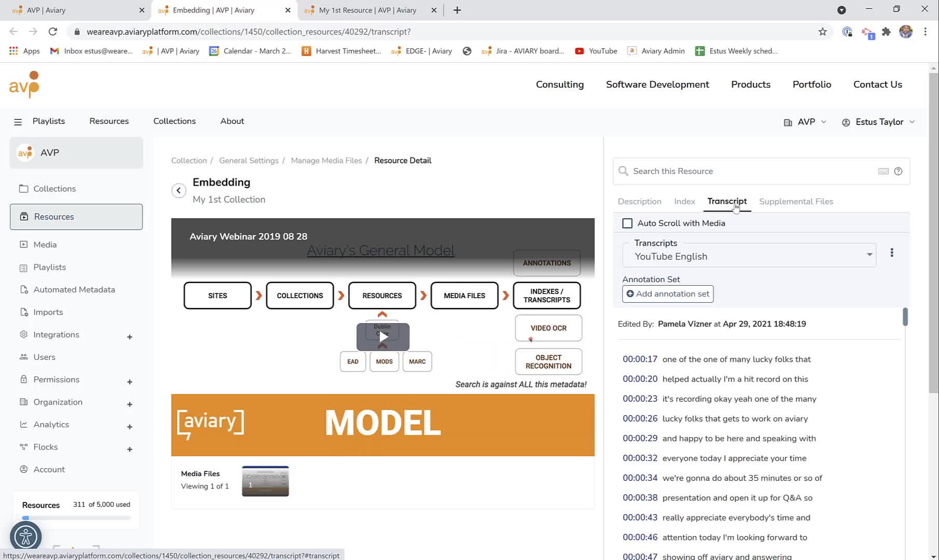Viewport: 939px width, 560px height.
Task: Bookmark page with the star icon
Action: (x=822, y=32)
